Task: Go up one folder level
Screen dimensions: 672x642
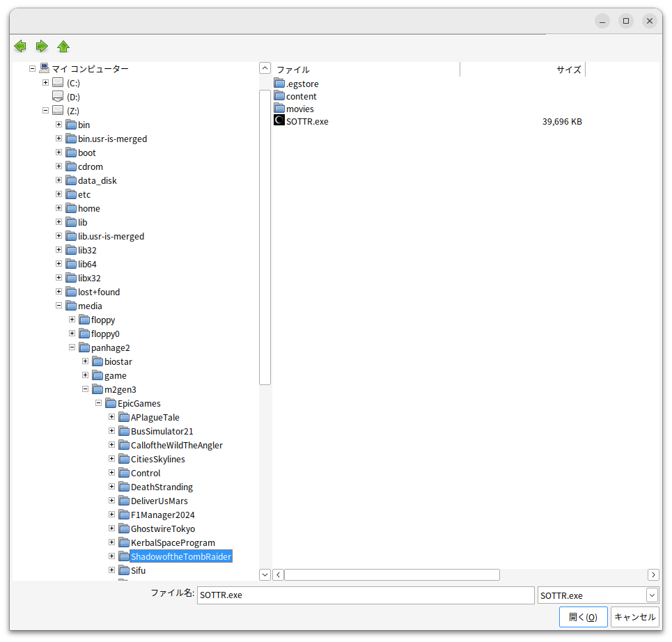Action: [63, 46]
